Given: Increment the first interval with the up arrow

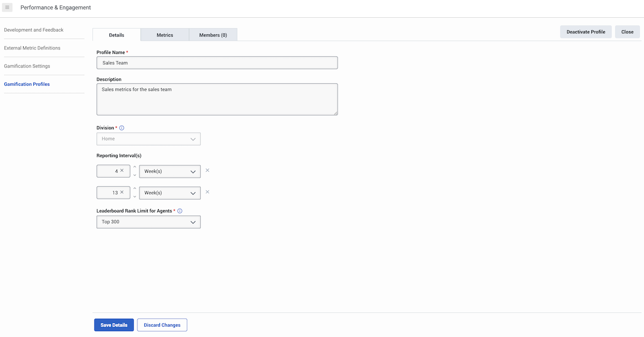Looking at the screenshot, I should coord(134,168).
